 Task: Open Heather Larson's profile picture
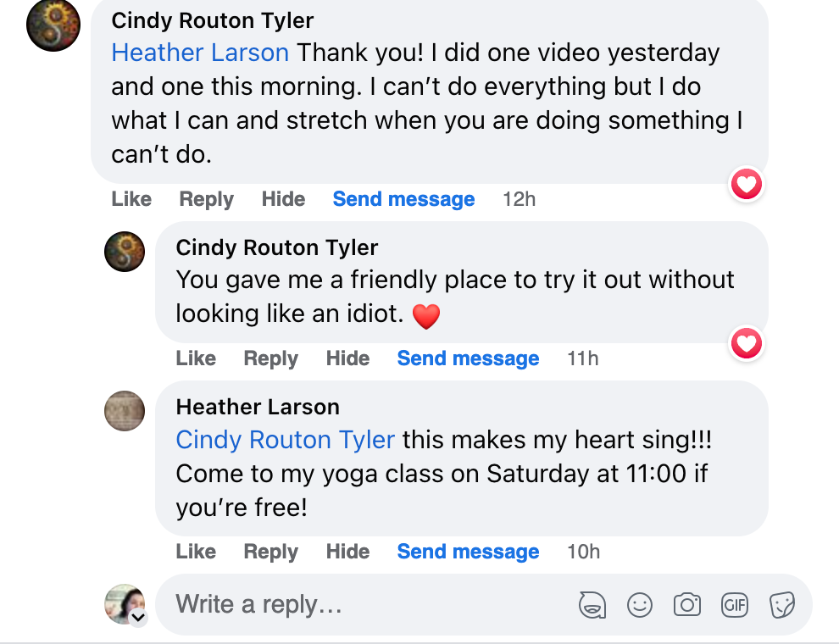coord(125,411)
